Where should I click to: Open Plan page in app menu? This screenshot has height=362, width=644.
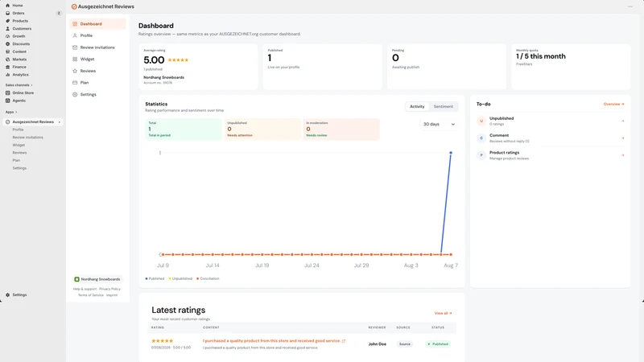point(97,83)
